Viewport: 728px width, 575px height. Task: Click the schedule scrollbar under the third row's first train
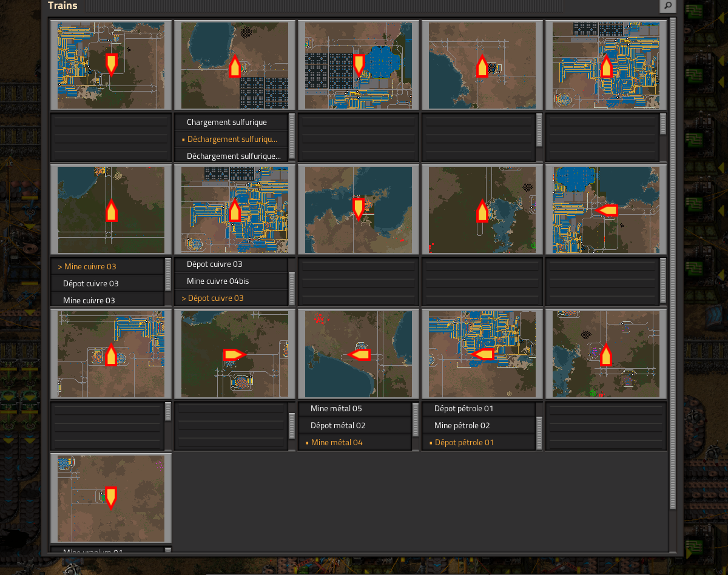coord(168,412)
